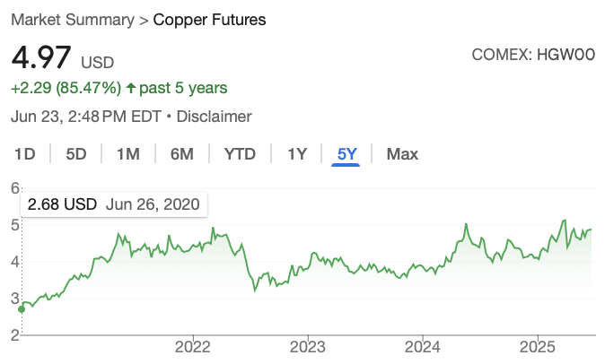The height and width of the screenshot is (364, 605).
Task: Click the 2024 x-axis label
Action: coord(422,347)
